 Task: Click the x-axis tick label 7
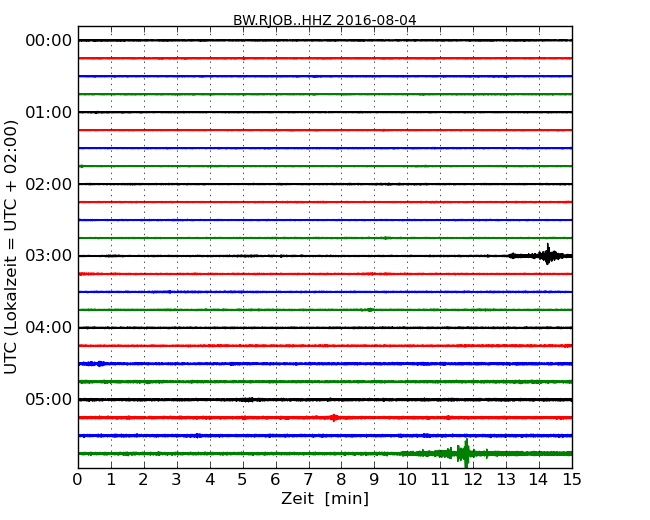[308, 480]
